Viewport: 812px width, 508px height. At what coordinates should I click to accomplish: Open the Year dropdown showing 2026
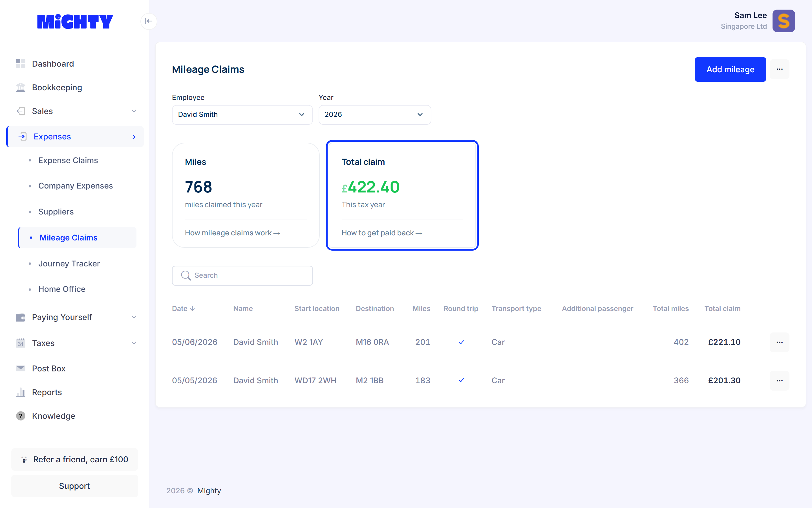[374, 115]
